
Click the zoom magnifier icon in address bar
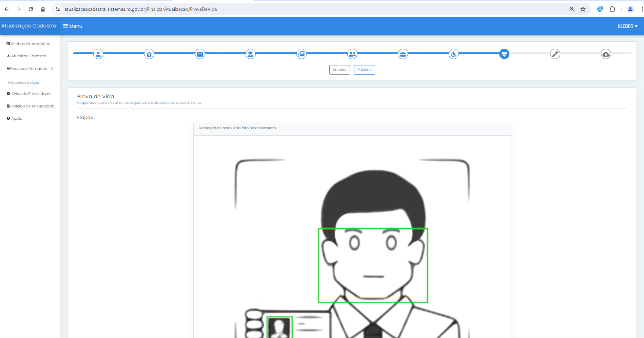click(572, 9)
